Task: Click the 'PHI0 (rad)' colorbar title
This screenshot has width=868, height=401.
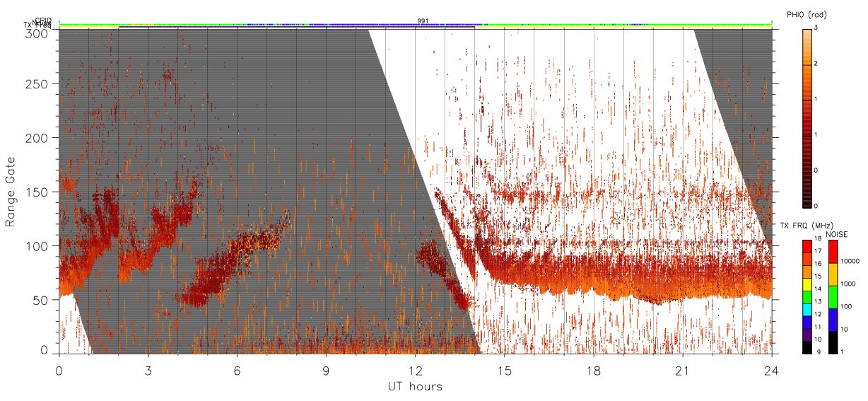Action: pos(807,14)
